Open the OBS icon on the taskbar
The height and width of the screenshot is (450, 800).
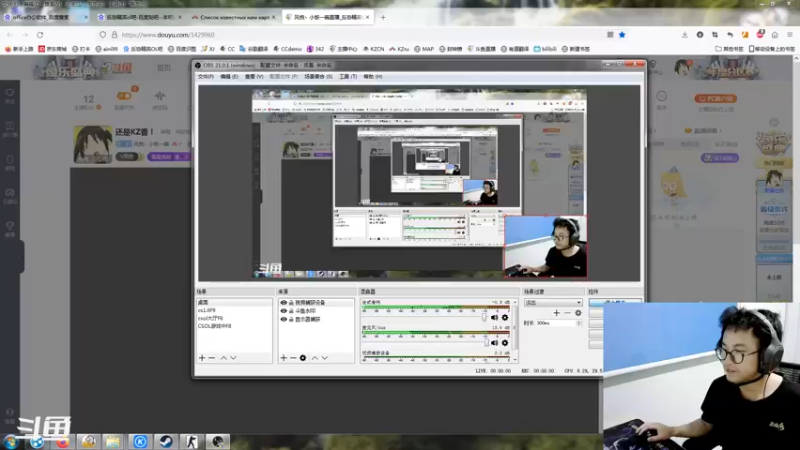(218, 441)
